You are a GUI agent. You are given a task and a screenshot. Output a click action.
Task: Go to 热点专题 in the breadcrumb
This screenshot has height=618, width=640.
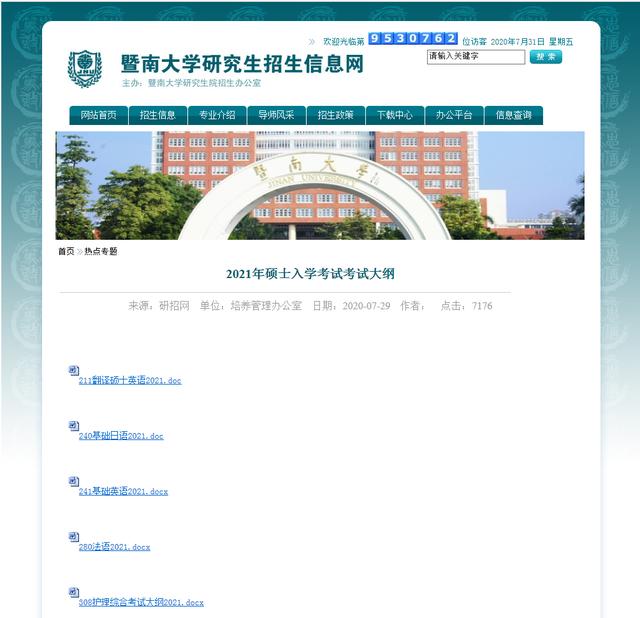click(x=101, y=251)
